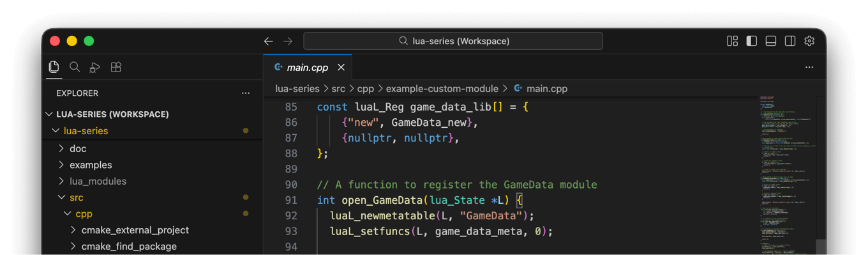
Task: Go forward with the right arrow
Action: click(x=288, y=41)
